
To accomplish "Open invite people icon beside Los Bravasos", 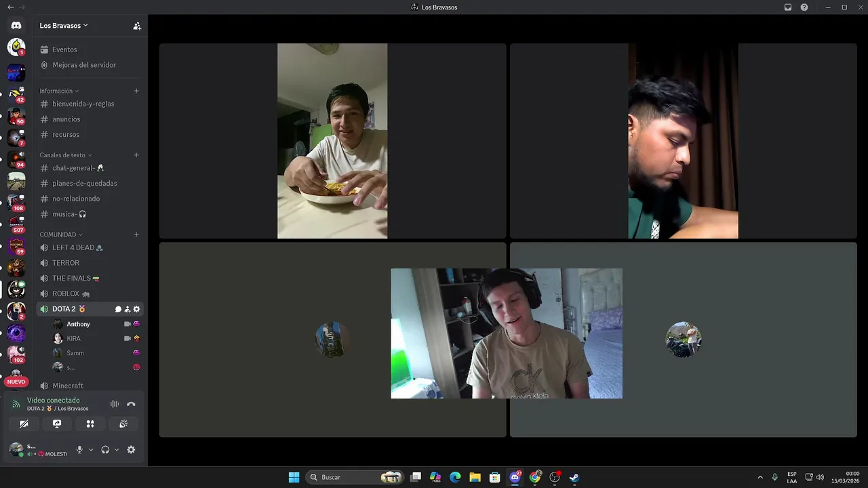I will point(137,26).
